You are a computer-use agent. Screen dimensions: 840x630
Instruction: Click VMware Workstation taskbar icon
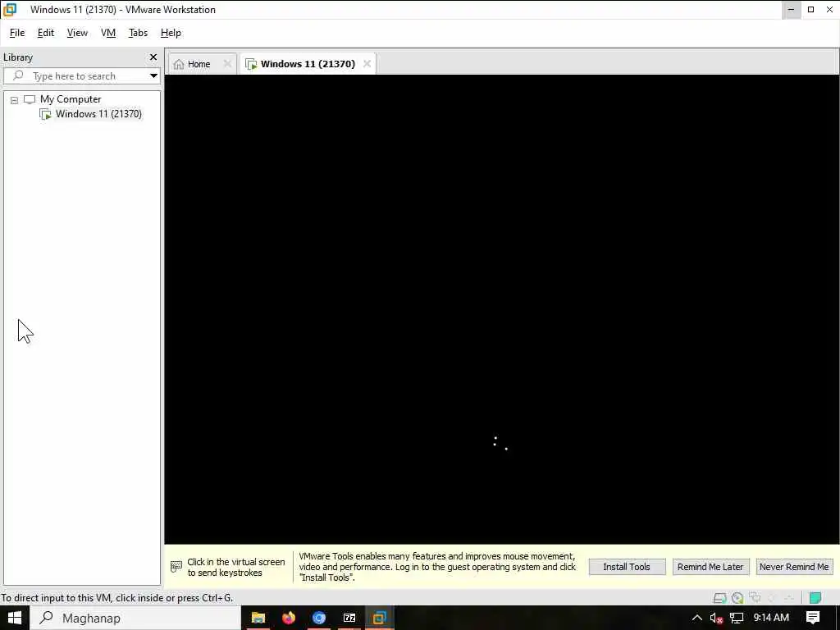[380, 618]
